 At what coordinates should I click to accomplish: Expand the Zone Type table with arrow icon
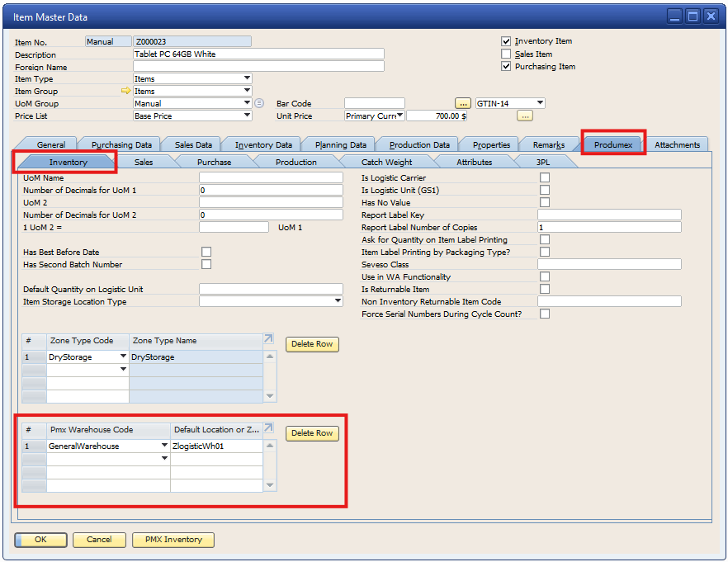point(269,339)
